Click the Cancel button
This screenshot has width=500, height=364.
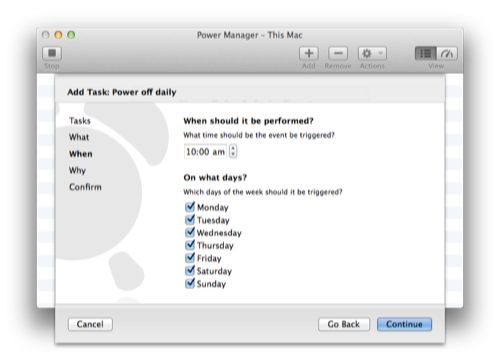(90, 324)
